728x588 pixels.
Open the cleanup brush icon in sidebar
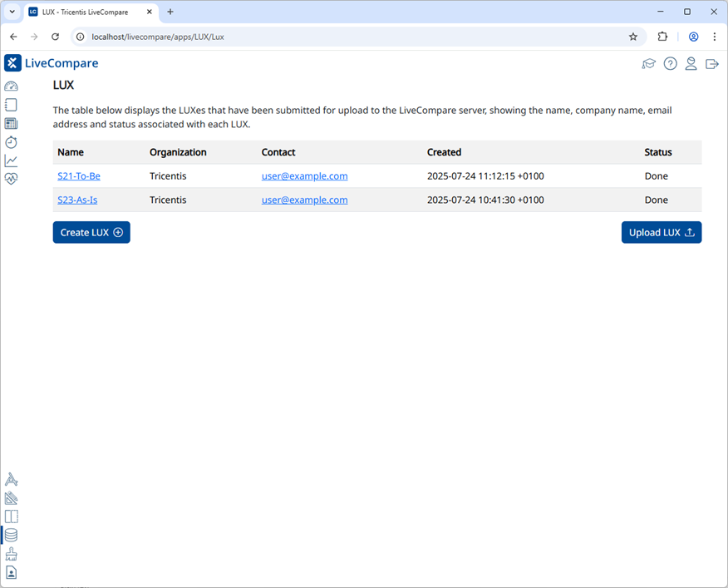[11, 554]
